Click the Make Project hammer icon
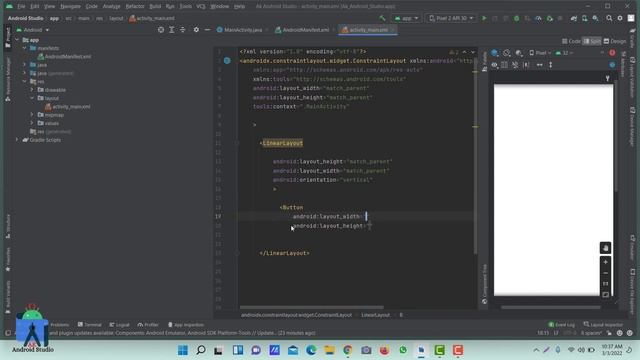This screenshot has height=360, width=640. tap(382, 18)
